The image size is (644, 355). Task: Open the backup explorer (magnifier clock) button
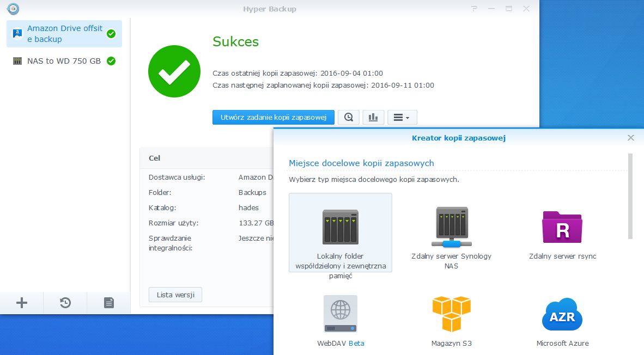coord(349,118)
